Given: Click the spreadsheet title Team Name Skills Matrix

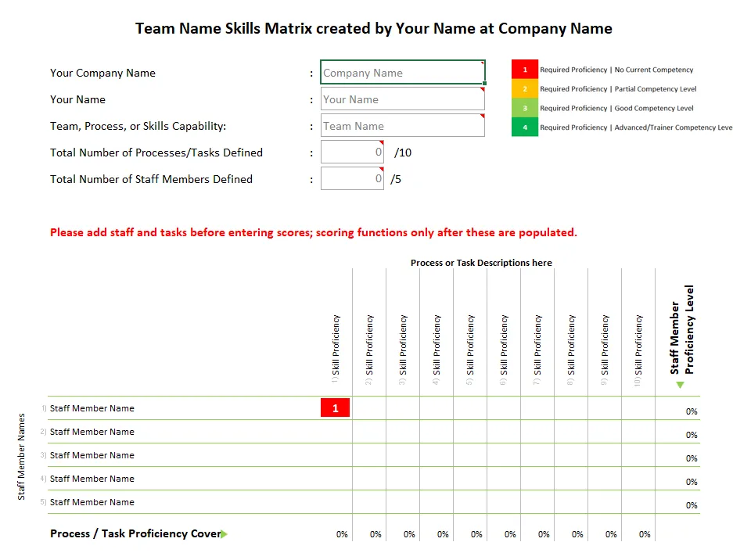Looking at the screenshot, I should click(373, 28).
